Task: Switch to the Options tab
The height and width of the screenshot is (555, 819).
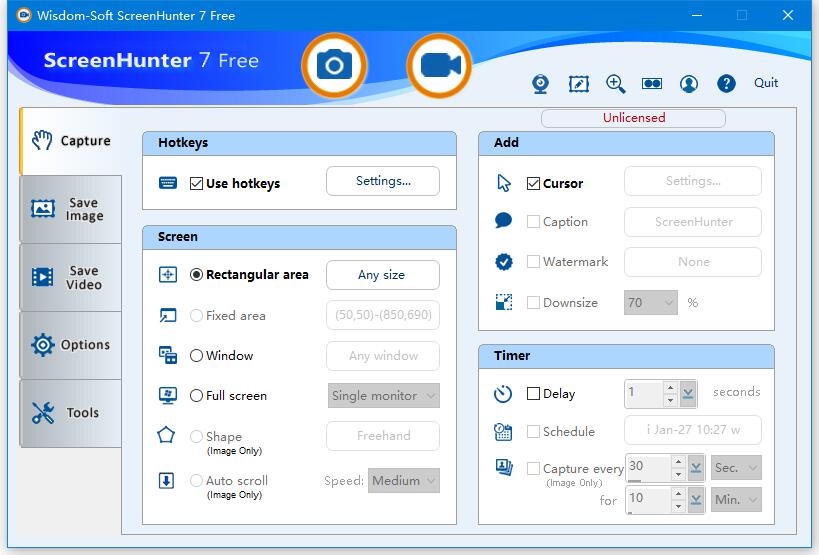Action: 71,345
